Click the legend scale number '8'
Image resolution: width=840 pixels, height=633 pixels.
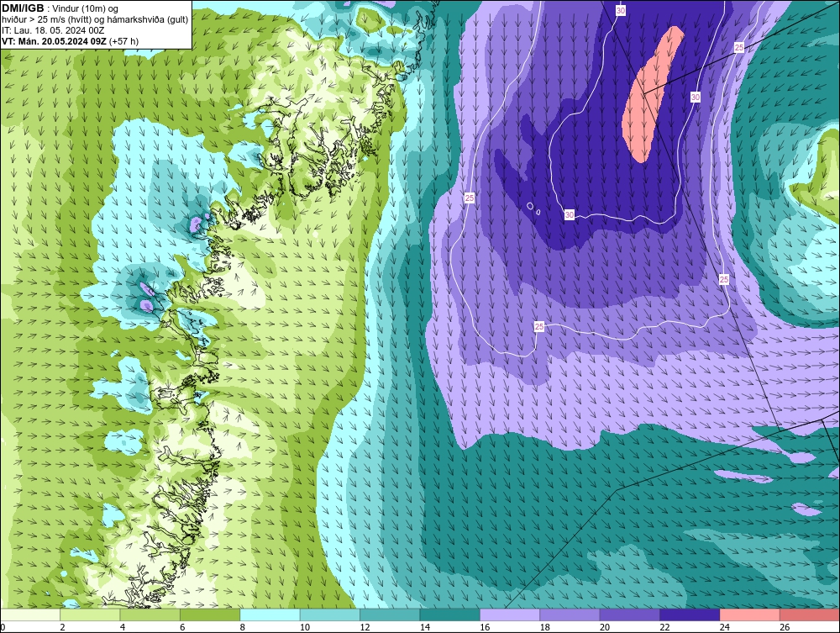[242, 627]
